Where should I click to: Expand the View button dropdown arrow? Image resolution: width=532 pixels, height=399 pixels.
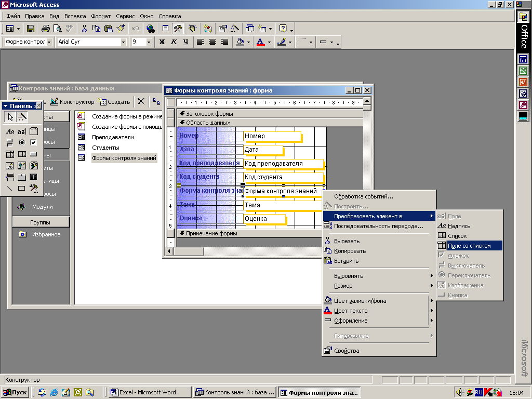click(x=18, y=29)
